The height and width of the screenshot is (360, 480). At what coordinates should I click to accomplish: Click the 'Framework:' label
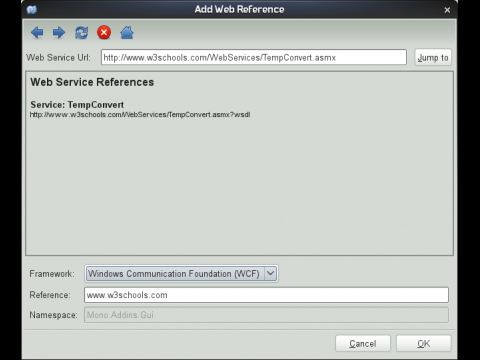pyautogui.click(x=52, y=274)
